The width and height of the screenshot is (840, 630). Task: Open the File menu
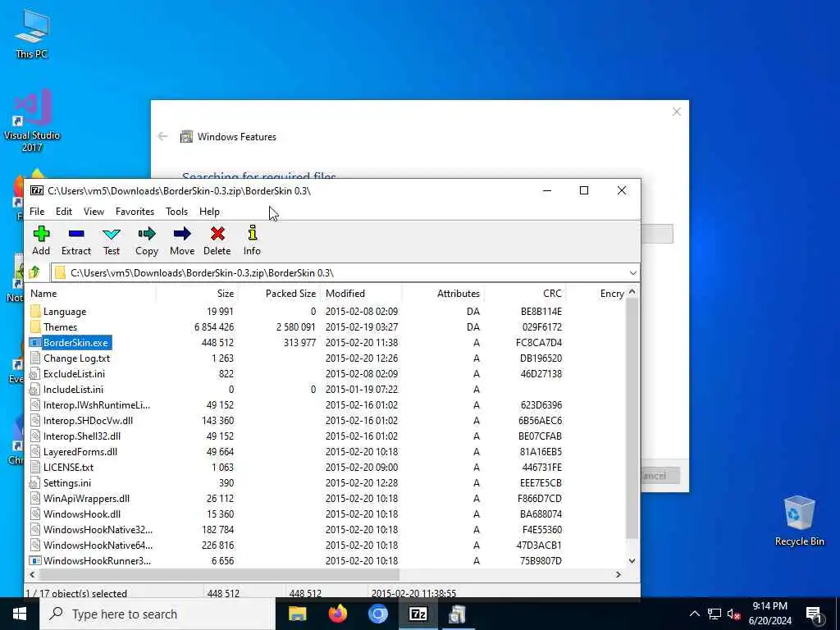coord(37,212)
